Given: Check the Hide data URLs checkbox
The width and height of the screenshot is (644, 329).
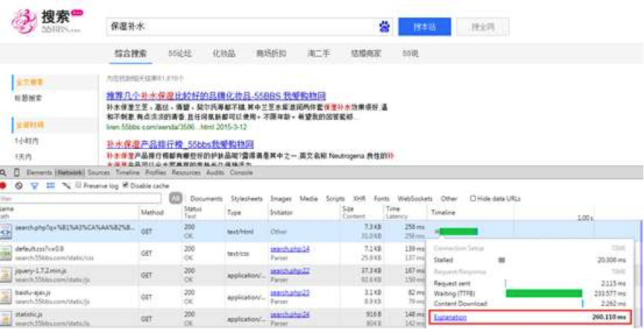Looking at the screenshot, I should (x=473, y=199).
